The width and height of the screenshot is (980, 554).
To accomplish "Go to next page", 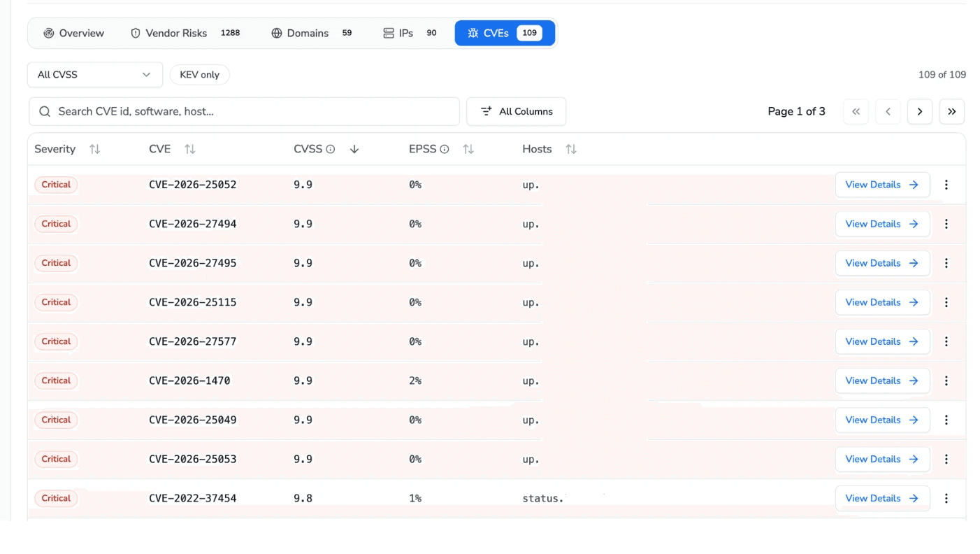I will pos(920,111).
